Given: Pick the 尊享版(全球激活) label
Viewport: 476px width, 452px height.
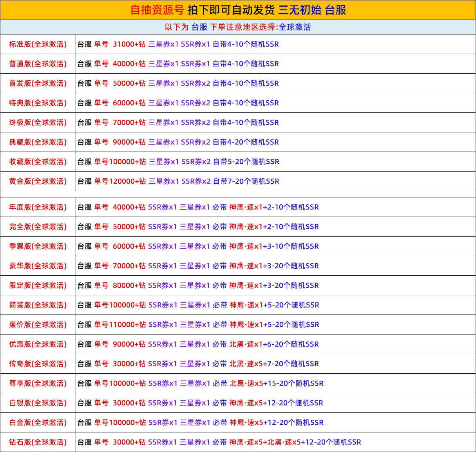Looking at the screenshot, I should [x=38, y=383].
